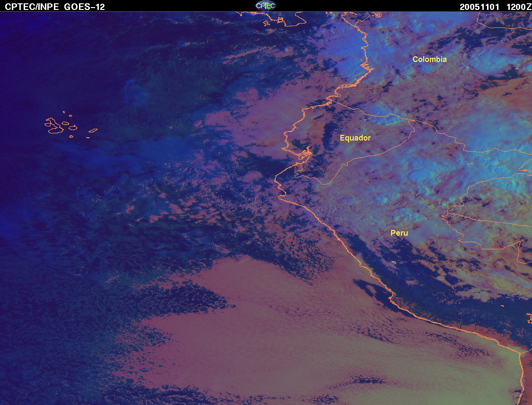Click the Equador country label

(355, 138)
